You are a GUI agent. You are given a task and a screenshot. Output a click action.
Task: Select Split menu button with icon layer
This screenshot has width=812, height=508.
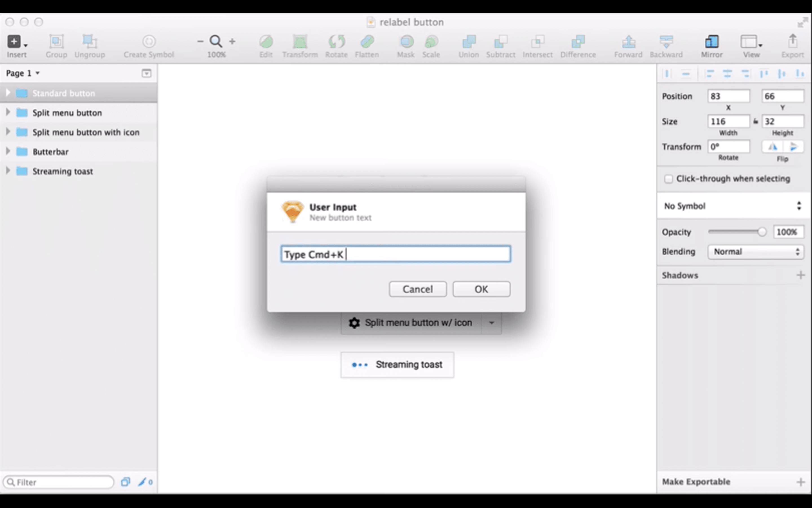(78, 132)
